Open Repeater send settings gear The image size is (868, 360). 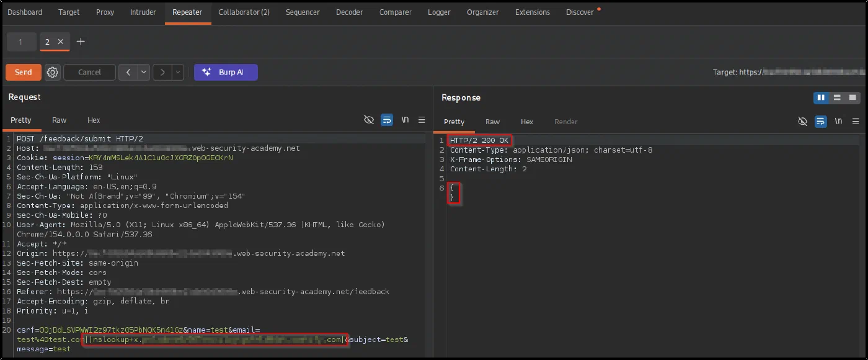tap(53, 72)
